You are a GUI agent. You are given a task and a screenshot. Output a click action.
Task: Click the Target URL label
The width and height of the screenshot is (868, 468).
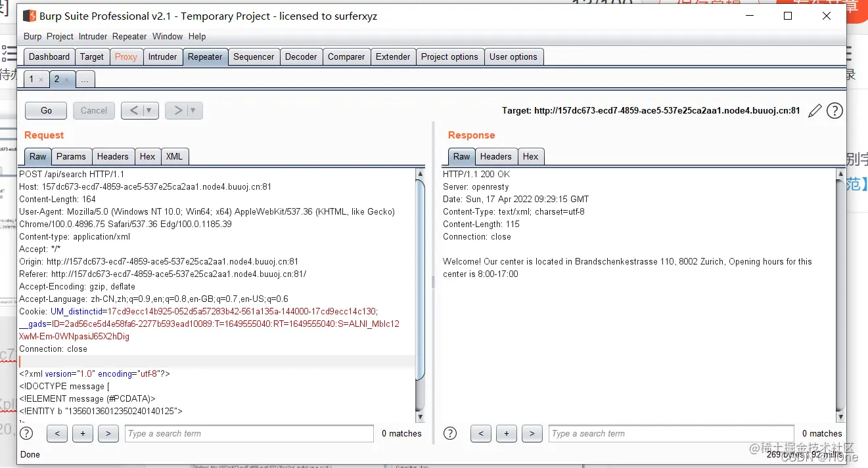(x=651, y=111)
